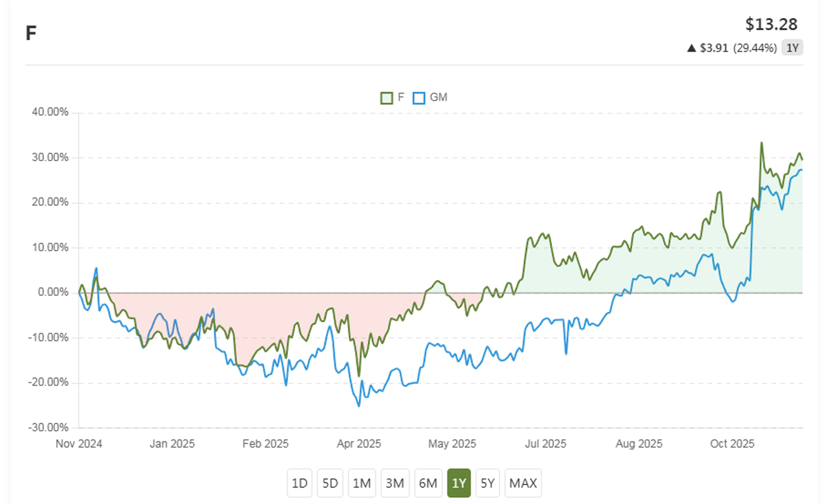The image size is (827, 504).
Task: Click the highlighted 1Y button below chart
Action: 459,483
